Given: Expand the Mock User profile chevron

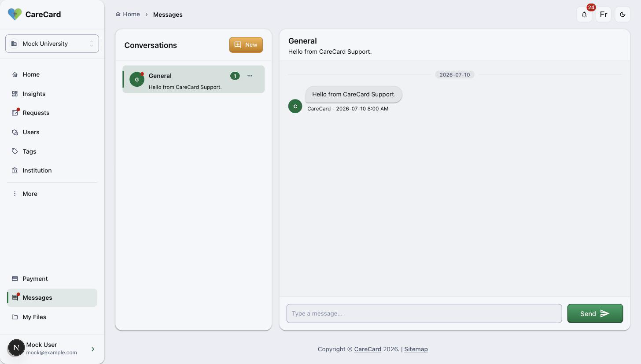Looking at the screenshot, I should coord(93,349).
